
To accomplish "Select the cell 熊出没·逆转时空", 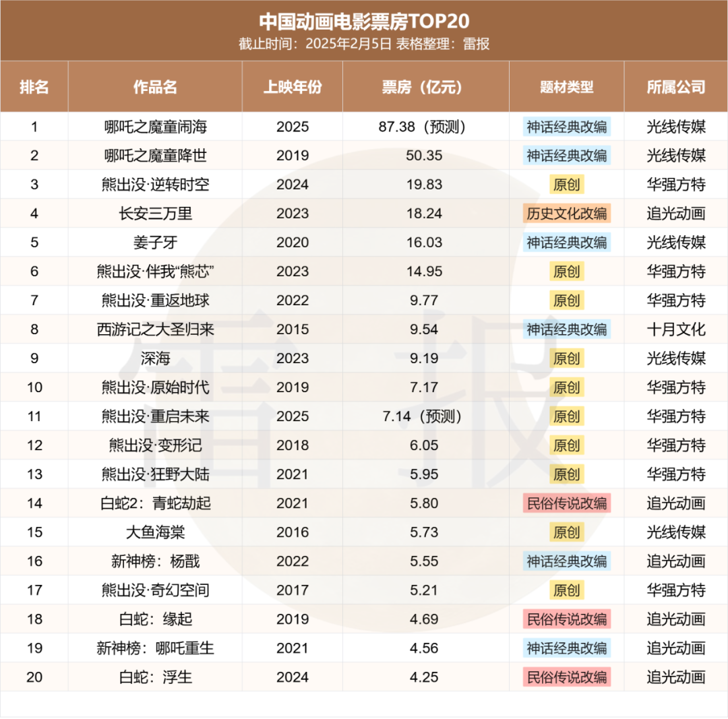I will point(155,185).
